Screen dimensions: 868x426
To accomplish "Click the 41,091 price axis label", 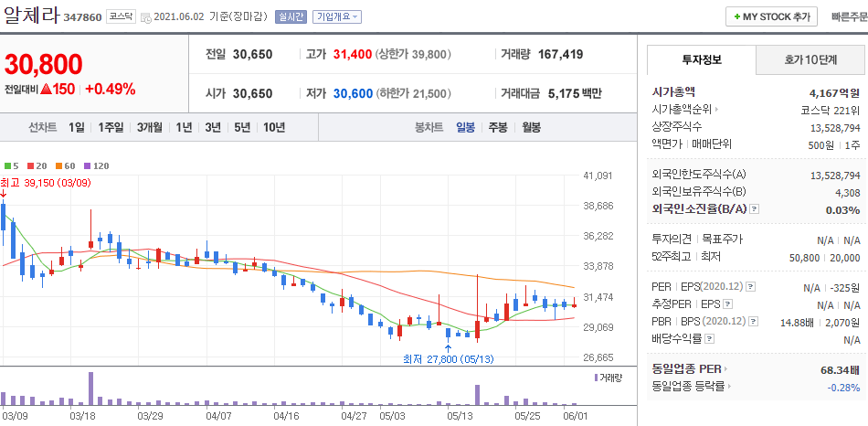I will pos(598,176).
